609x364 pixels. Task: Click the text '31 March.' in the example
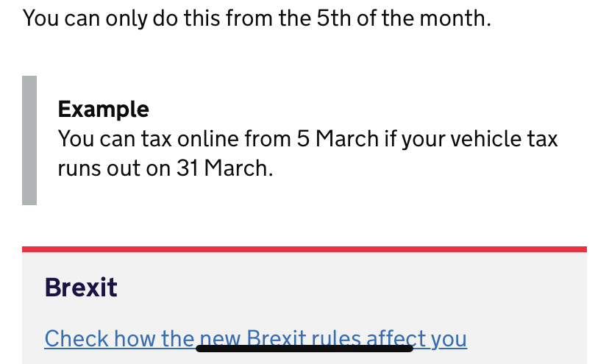(x=225, y=168)
